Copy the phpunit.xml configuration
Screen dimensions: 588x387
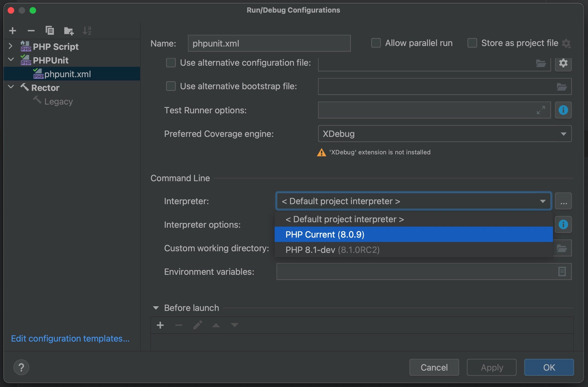click(x=50, y=30)
